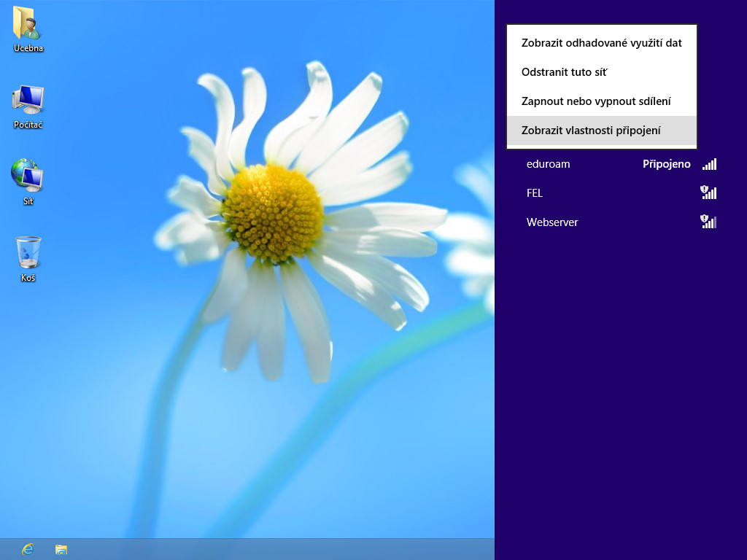Click the eduroam signal strength icon

click(x=709, y=164)
